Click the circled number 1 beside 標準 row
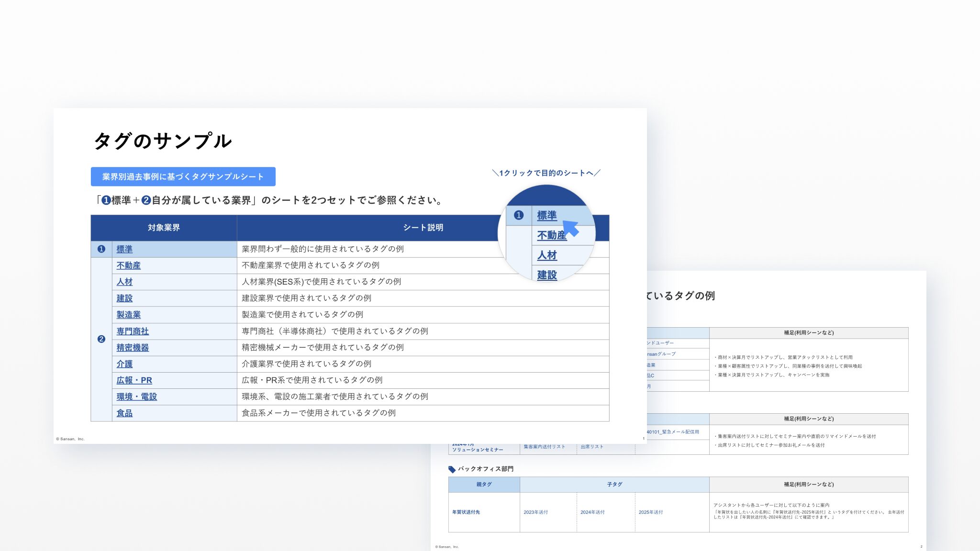 point(101,249)
